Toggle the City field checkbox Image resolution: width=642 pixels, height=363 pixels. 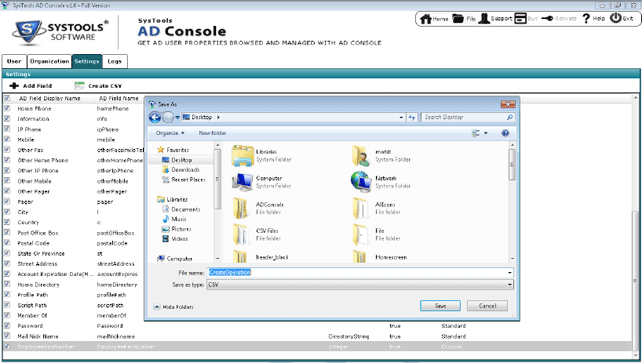tap(7, 212)
